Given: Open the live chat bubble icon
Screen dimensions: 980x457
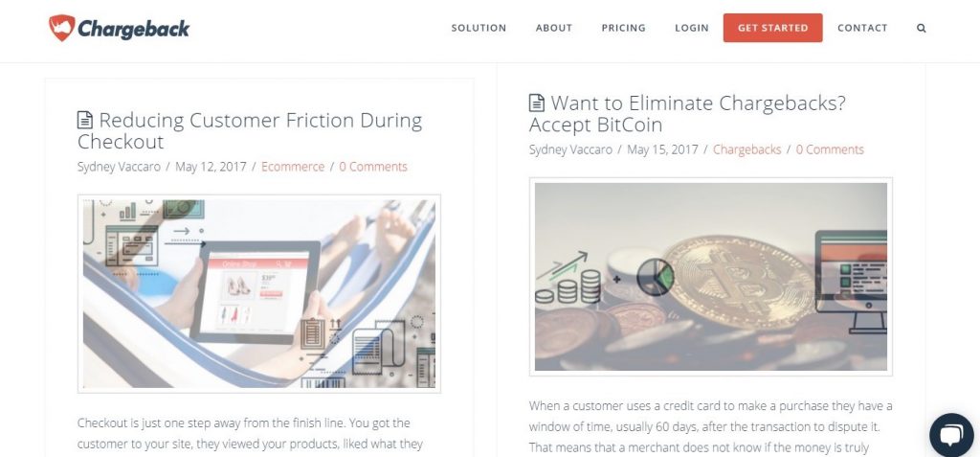Looking at the screenshot, I should (951, 435).
